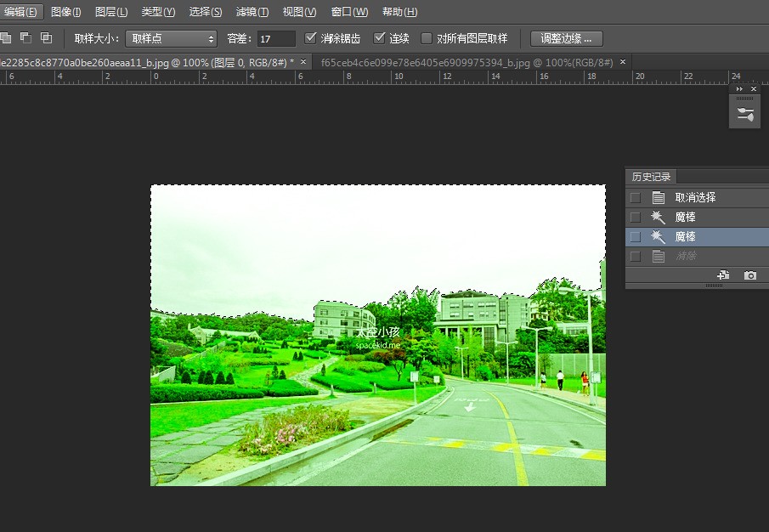Expand the collapsed panel dock arrows
This screenshot has height=532, width=769.
(739, 89)
